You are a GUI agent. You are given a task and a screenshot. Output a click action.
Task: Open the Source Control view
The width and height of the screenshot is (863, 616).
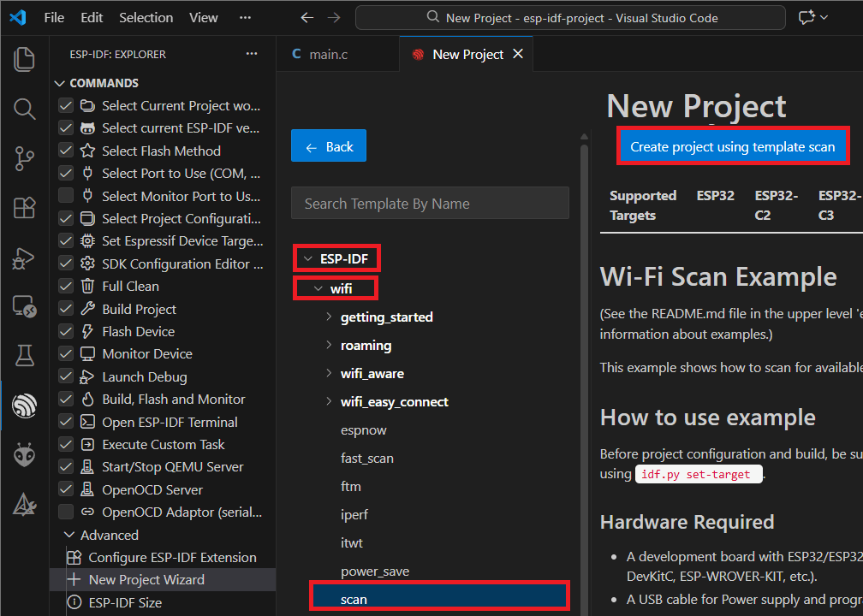tap(24, 158)
